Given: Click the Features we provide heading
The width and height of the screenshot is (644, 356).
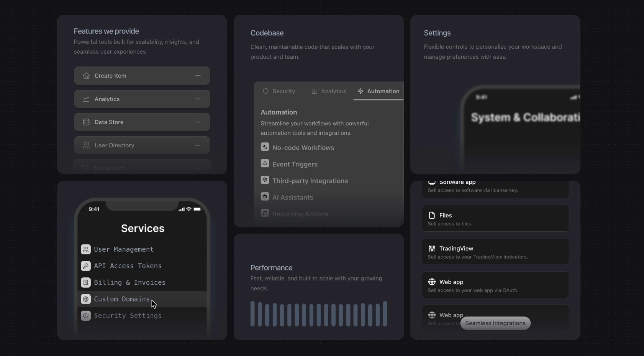Looking at the screenshot, I should 107,31.
